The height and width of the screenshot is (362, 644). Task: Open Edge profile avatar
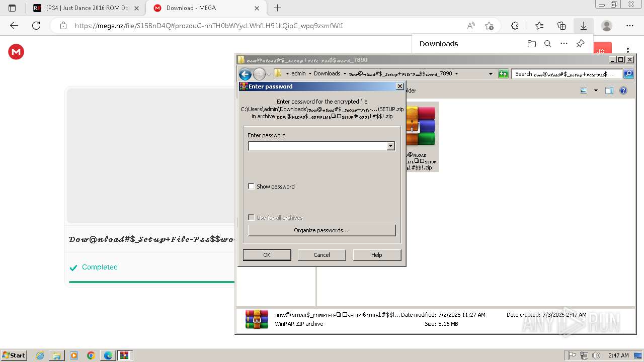607,26
